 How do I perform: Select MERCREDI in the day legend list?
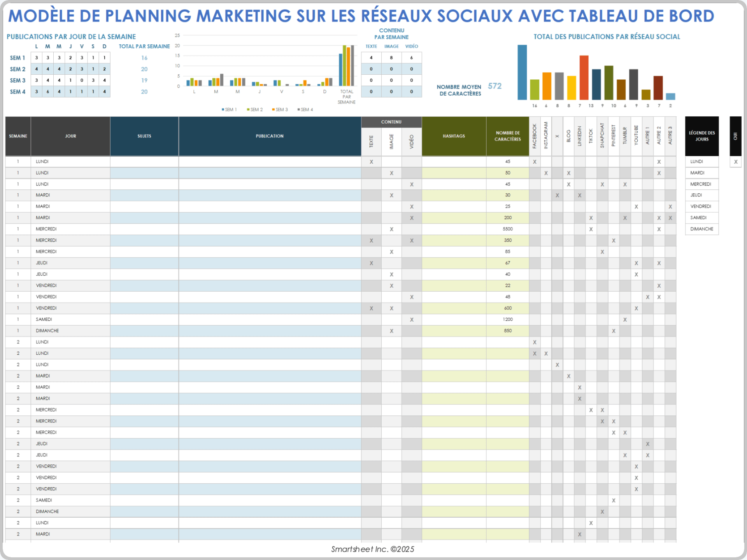702,184
